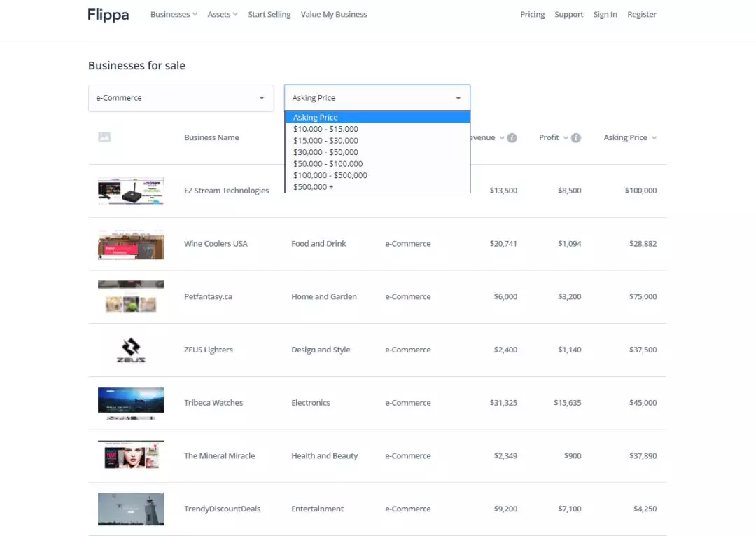Screen dimensions: 756x536
Task: Click the Tribeca Watches listing thumbnail
Action: coord(131,403)
